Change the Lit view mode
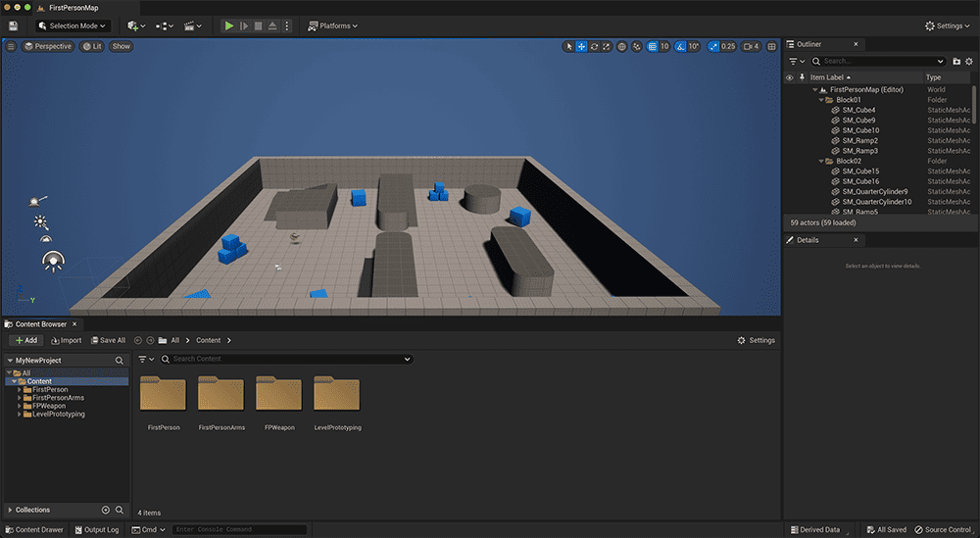Image resolution: width=980 pixels, height=538 pixels. [92, 46]
